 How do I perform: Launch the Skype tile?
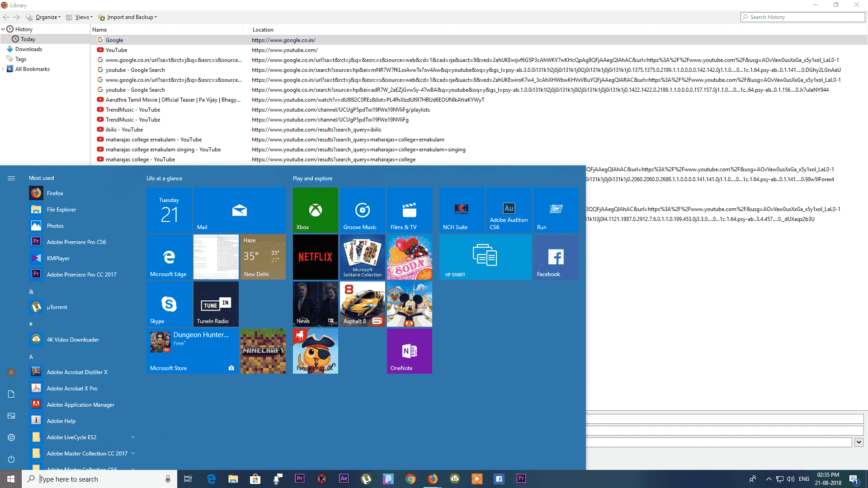(x=169, y=304)
